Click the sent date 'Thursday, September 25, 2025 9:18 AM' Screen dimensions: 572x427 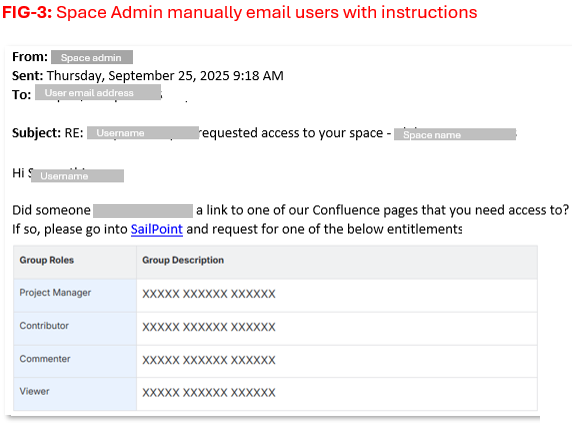165,75
